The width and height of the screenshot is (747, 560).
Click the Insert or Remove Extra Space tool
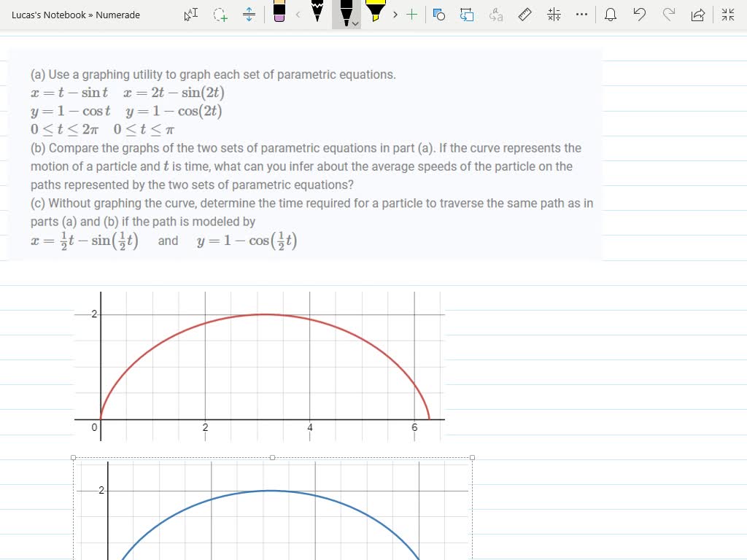(249, 15)
